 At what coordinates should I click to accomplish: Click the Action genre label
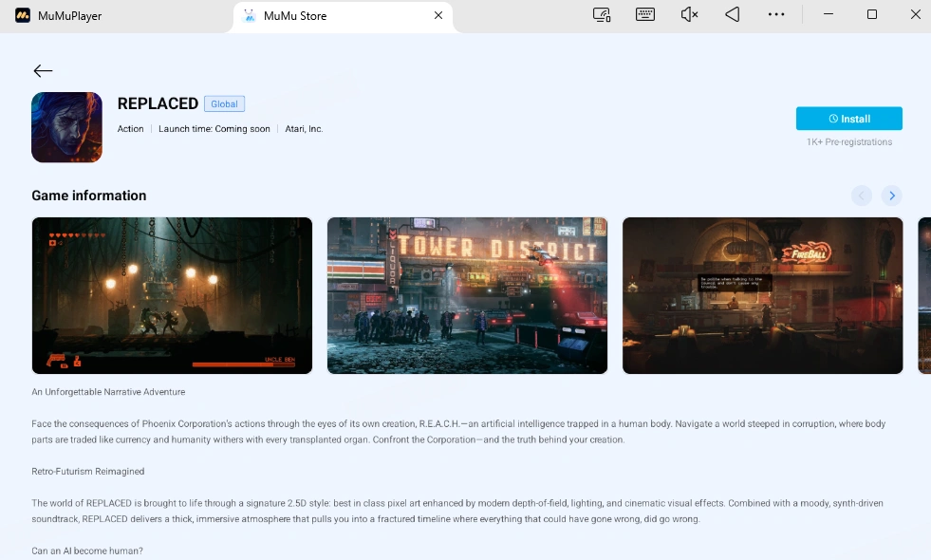(131, 129)
